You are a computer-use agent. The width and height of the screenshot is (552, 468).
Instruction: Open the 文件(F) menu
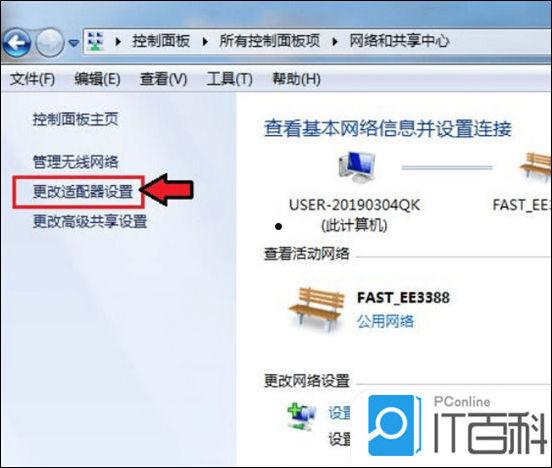(x=32, y=79)
